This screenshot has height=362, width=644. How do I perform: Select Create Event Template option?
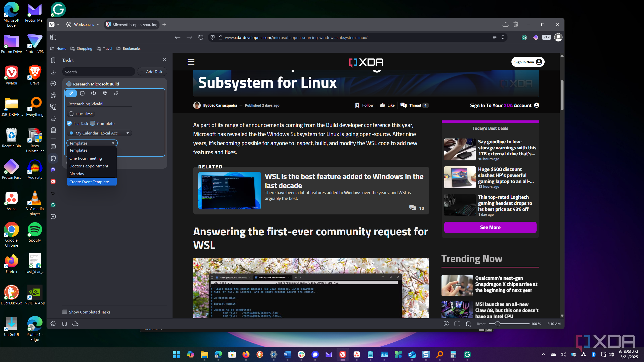click(92, 182)
